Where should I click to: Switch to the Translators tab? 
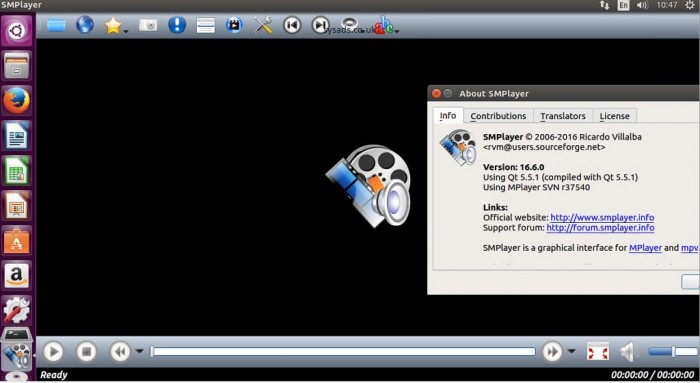[x=563, y=116]
